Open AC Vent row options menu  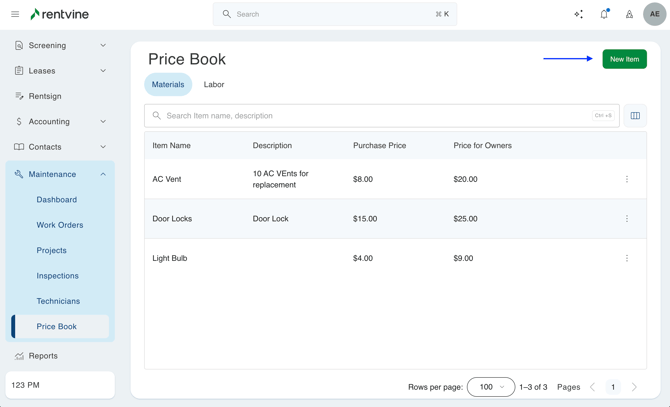(x=627, y=180)
